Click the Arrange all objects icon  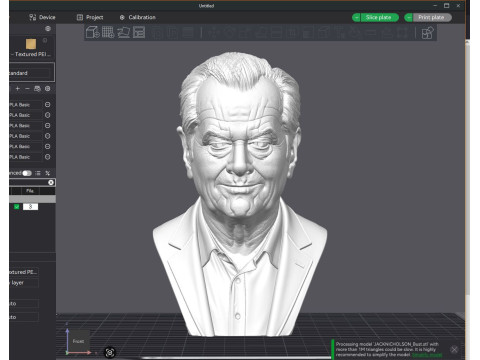(x=139, y=32)
